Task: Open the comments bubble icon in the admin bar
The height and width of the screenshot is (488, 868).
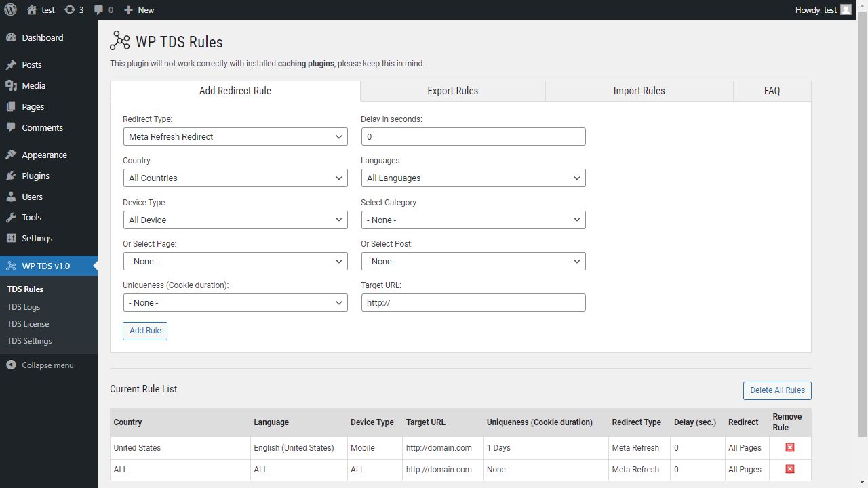Action: 99,10
